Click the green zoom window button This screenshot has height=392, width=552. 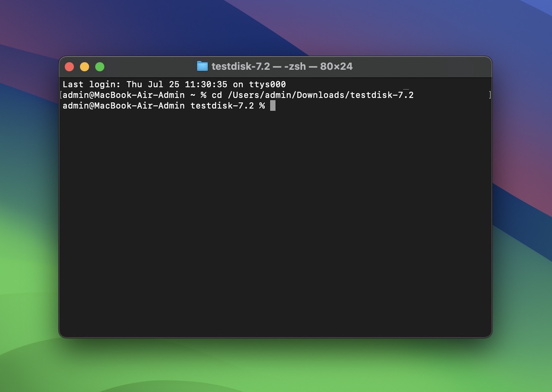(x=100, y=67)
